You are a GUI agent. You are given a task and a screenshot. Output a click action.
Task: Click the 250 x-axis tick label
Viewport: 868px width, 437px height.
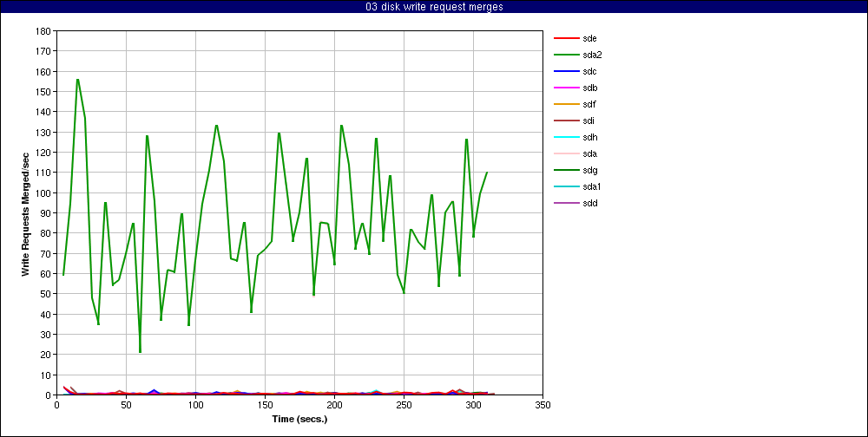(x=404, y=405)
